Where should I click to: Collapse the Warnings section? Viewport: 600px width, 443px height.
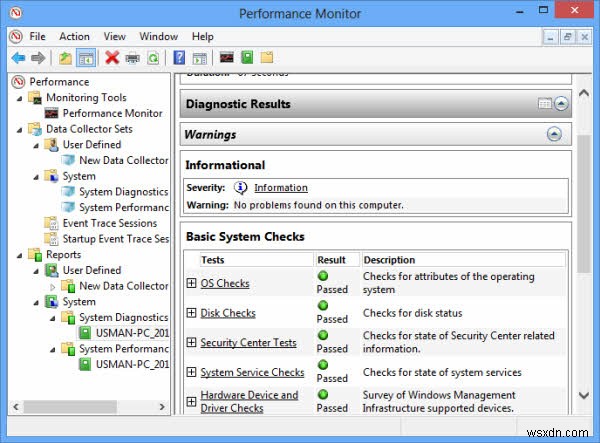click(554, 134)
